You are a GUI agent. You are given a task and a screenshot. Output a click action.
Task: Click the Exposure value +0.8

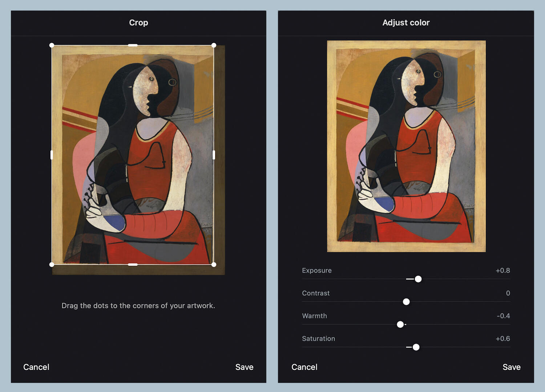(x=503, y=270)
